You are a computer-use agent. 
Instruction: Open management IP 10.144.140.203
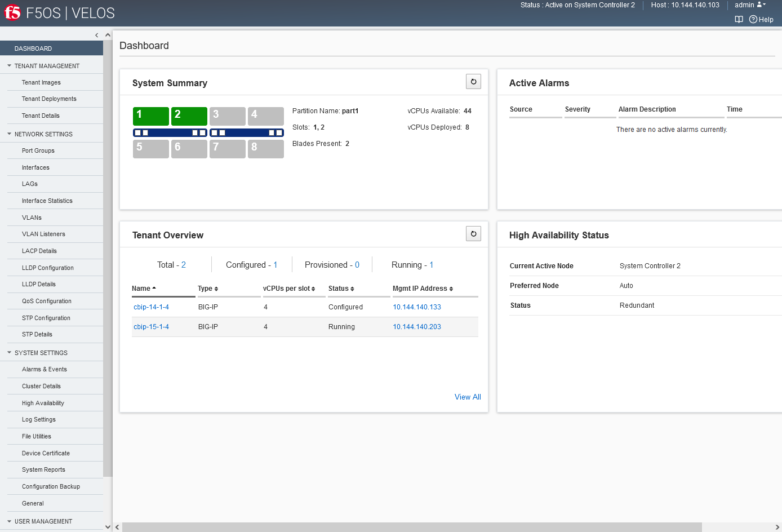point(417,327)
